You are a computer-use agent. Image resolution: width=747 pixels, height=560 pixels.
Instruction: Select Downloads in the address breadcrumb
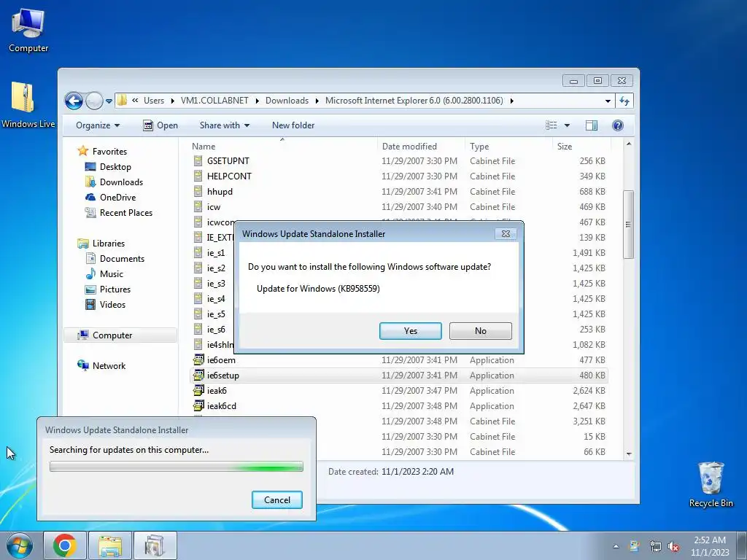pos(287,101)
